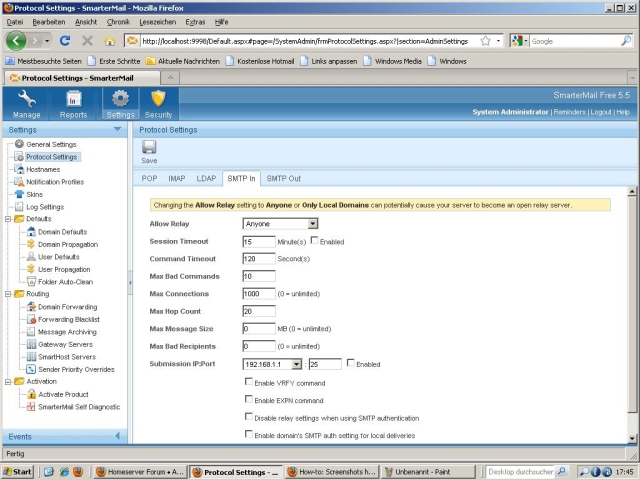Click Activate Product icon
This screenshot has width=640, height=480.
31,394
